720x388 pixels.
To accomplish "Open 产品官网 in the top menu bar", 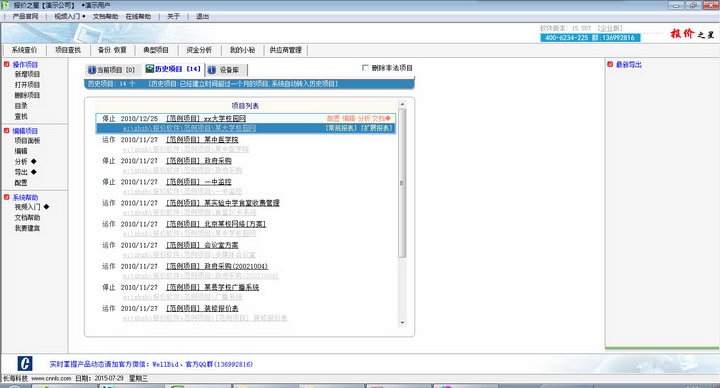I will coord(25,17).
